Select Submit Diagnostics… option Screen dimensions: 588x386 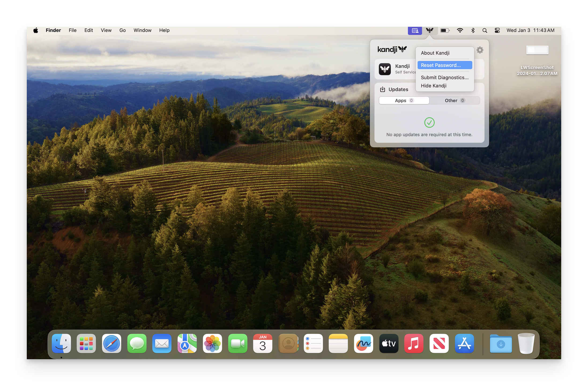coord(445,77)
